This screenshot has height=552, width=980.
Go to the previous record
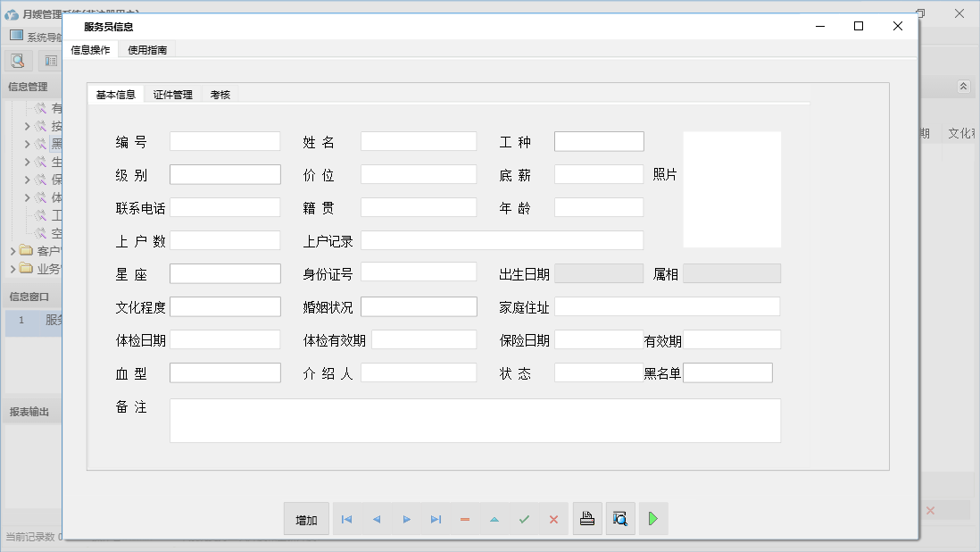point(376,520)
